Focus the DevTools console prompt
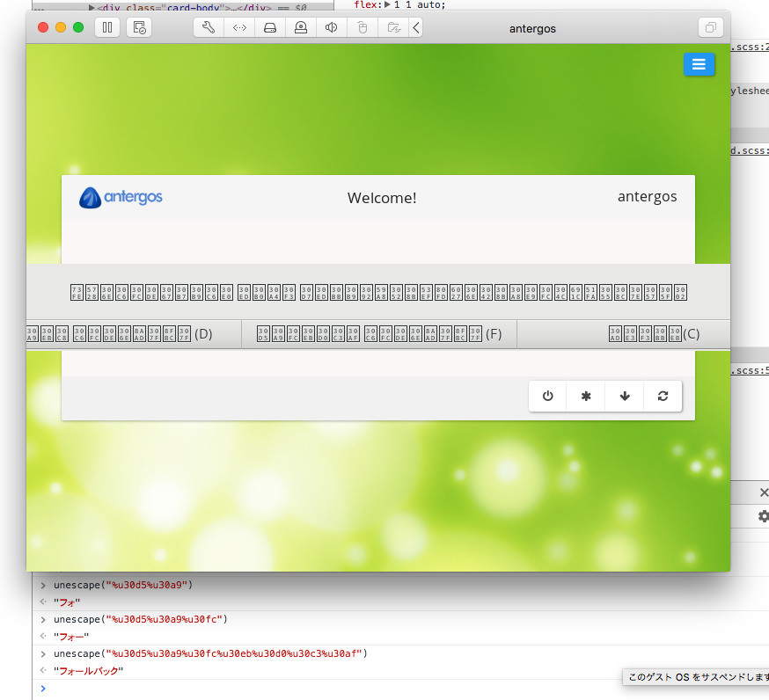 click(x=402, y=689)
